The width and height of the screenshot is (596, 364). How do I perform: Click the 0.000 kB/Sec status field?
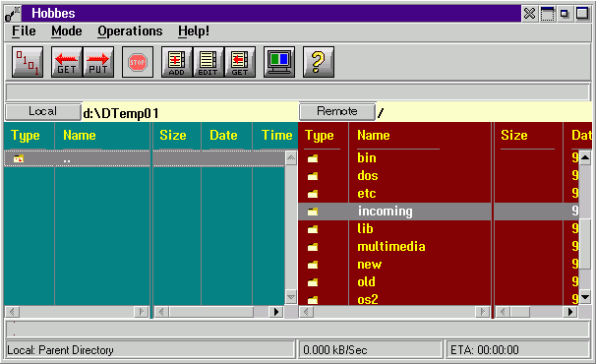point(370,349)
